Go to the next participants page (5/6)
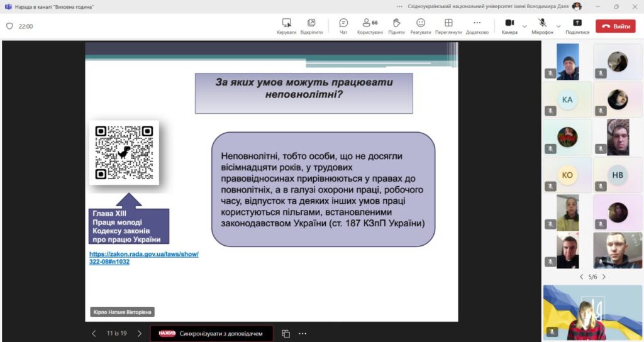This screenshot has width=644, height=342. click(604, 277)
